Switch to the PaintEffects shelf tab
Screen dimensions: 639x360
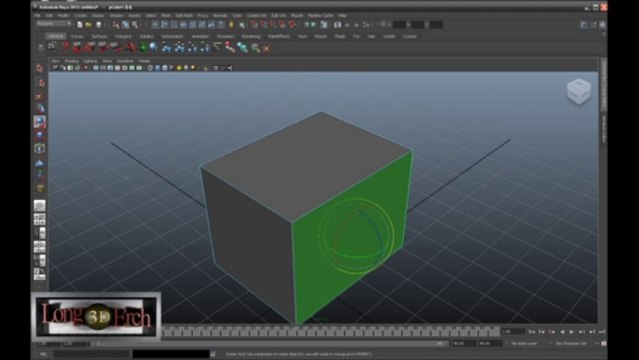click(x=279, y=36)
